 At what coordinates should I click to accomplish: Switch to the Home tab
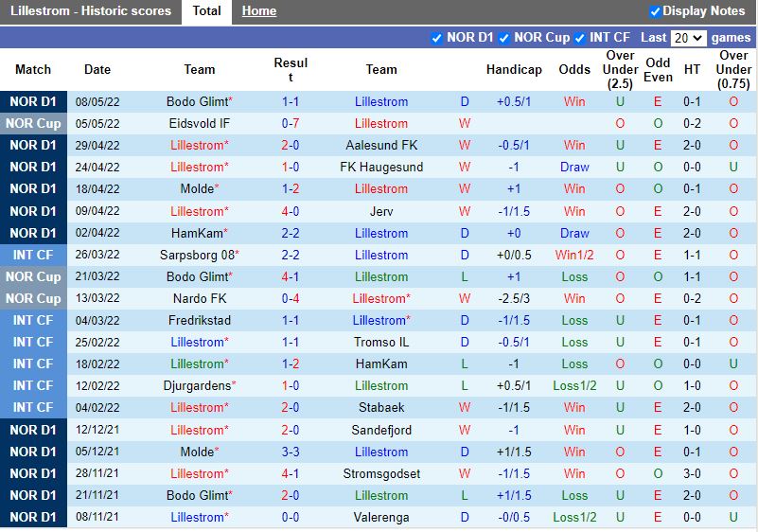tap(259, 11)
